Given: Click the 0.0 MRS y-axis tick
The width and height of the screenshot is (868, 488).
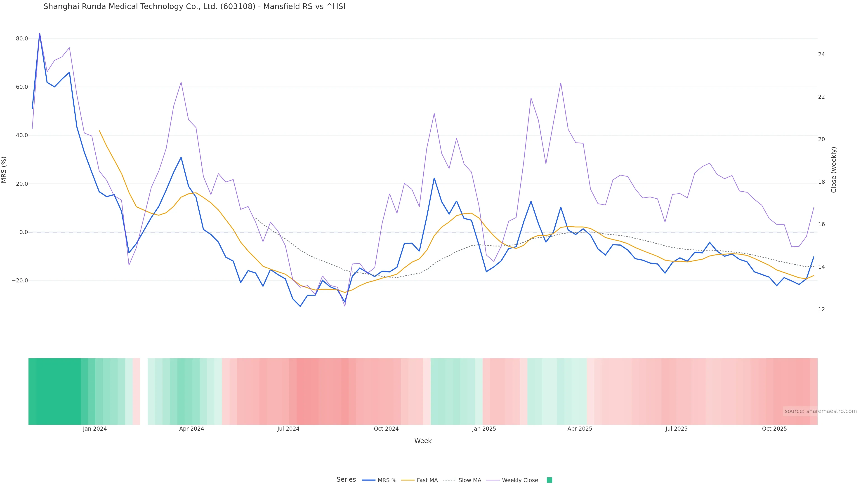Looking at the screenshot, I should point(24,232).
